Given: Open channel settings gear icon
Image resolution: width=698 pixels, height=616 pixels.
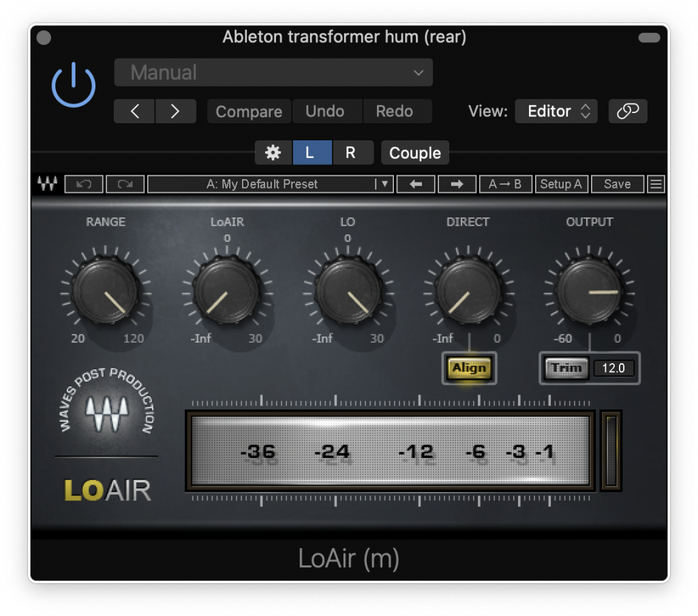Looking at the screenshot, I should pyautogui.click(x=273, y=153).
